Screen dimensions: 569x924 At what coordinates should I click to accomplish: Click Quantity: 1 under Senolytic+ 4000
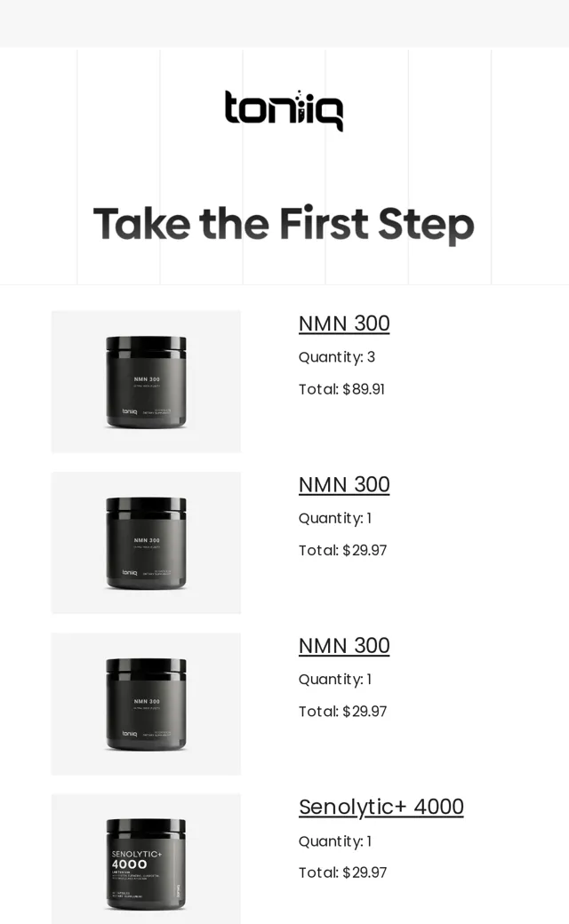(x=335, y=840)
